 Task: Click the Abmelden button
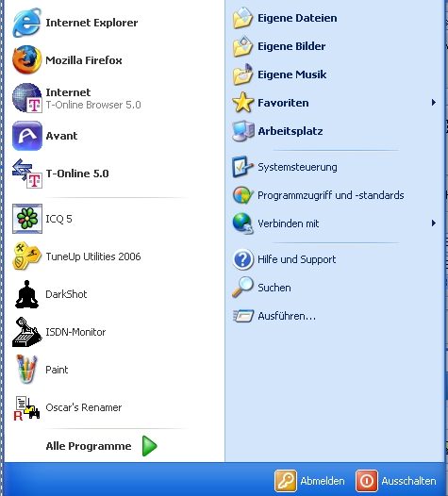(309, 481)
